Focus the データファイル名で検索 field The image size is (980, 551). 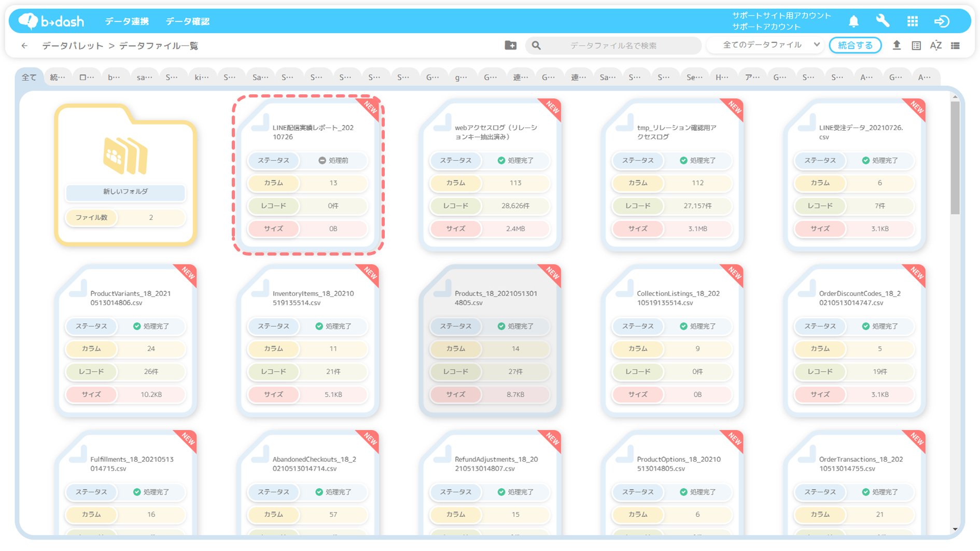point(613,46)
